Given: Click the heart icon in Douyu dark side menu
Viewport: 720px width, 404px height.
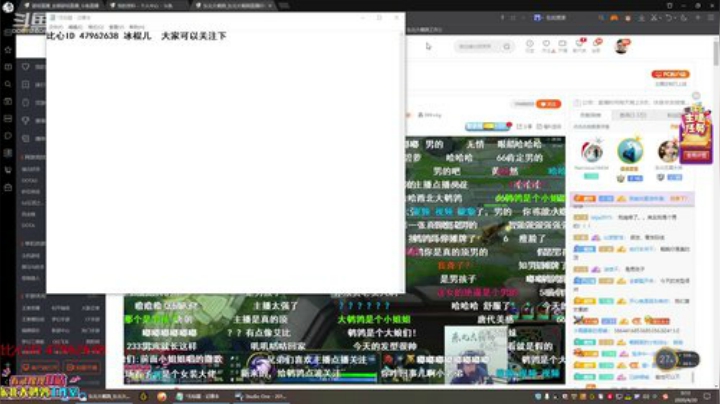Looking at the screenshot, I should click(x=26, y=67).
